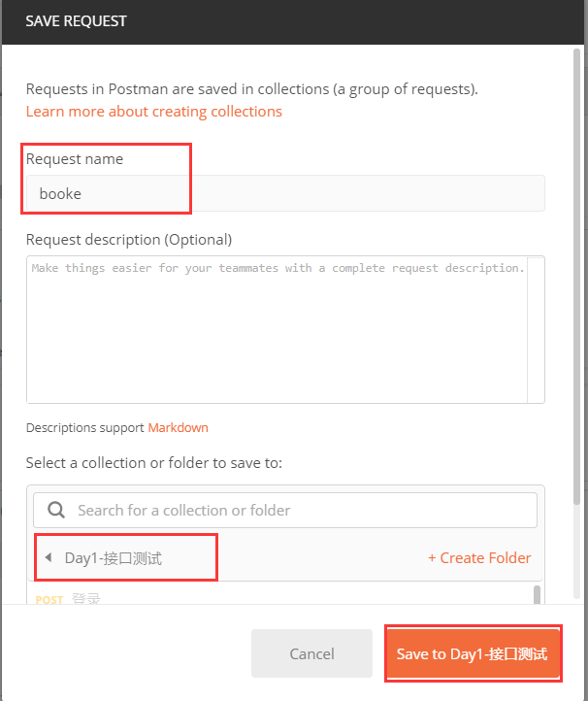
Task: Click the search magnifier icon
Action: pyautogui.click(x=56, y=510)
